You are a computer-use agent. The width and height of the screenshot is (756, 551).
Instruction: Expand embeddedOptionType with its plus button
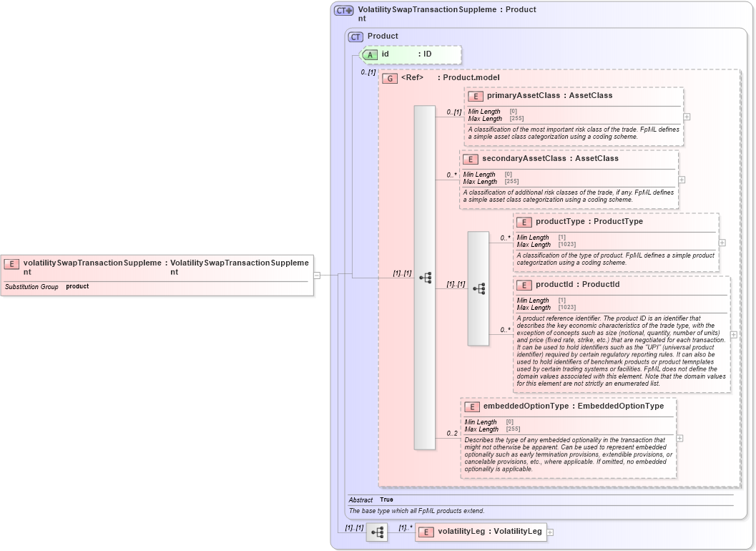(679, 438)
